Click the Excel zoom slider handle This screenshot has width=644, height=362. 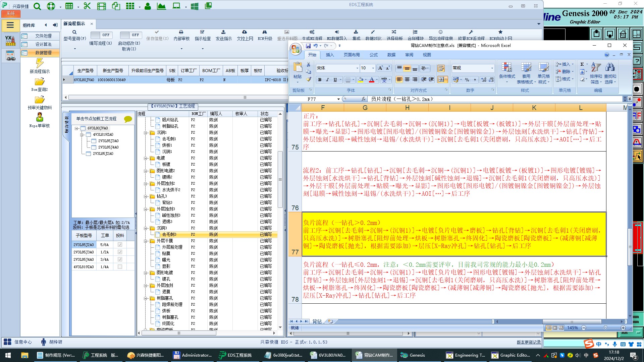tap(605, 328)
